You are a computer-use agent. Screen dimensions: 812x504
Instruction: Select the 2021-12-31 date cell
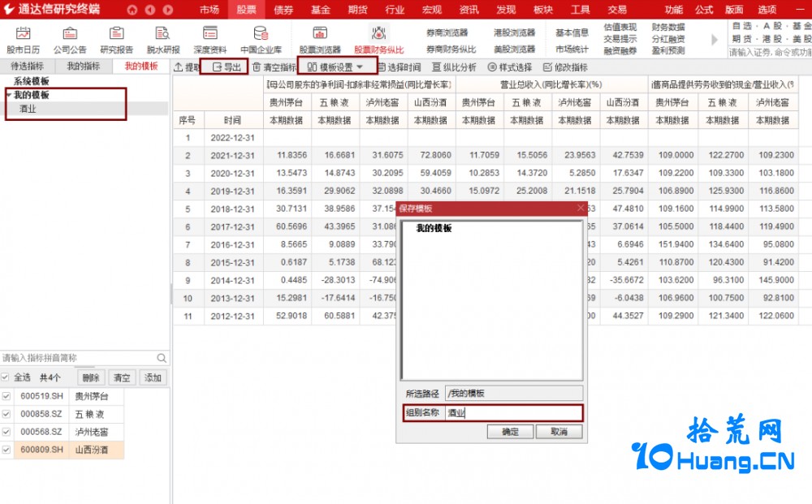click(233, 155)
